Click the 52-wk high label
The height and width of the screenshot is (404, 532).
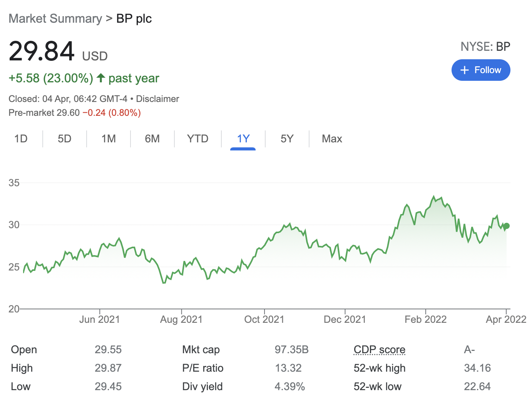pos(380,368)
